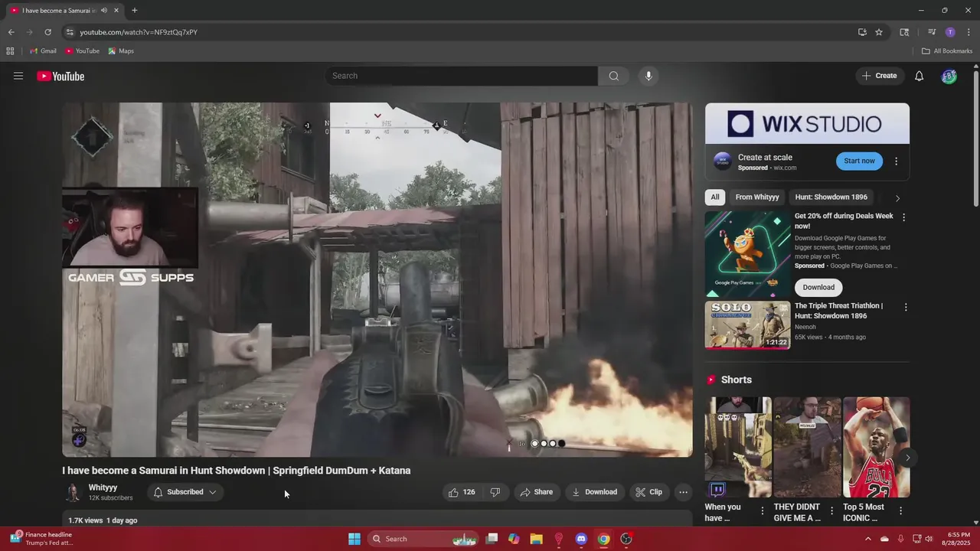Click Start now on Wix ad

[x=859, y=161]
